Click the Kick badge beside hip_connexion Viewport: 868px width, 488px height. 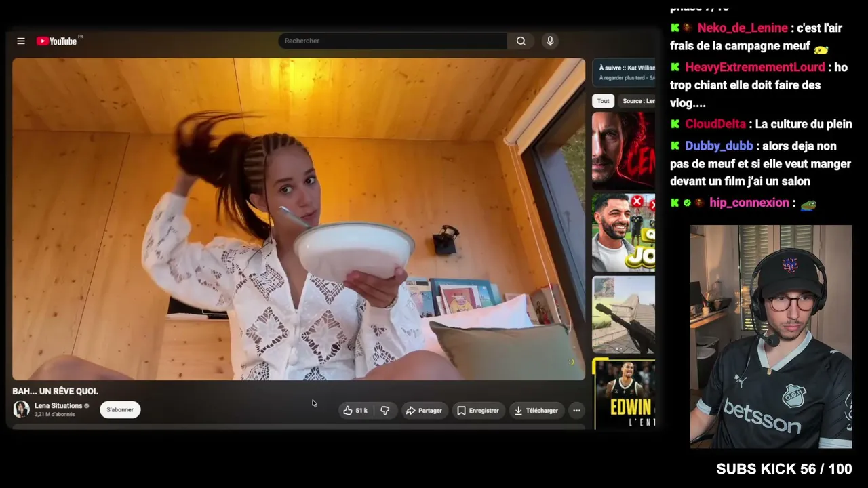tap(675, 203)
